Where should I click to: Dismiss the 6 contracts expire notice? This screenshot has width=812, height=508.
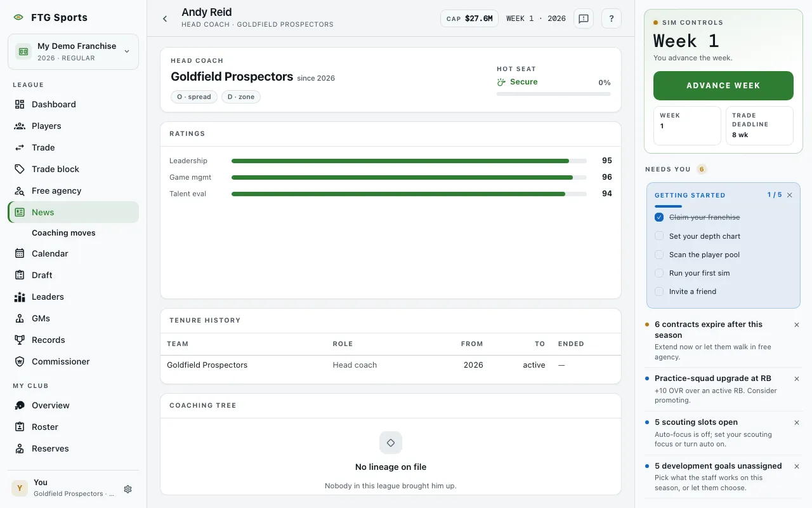click(797, 324)
